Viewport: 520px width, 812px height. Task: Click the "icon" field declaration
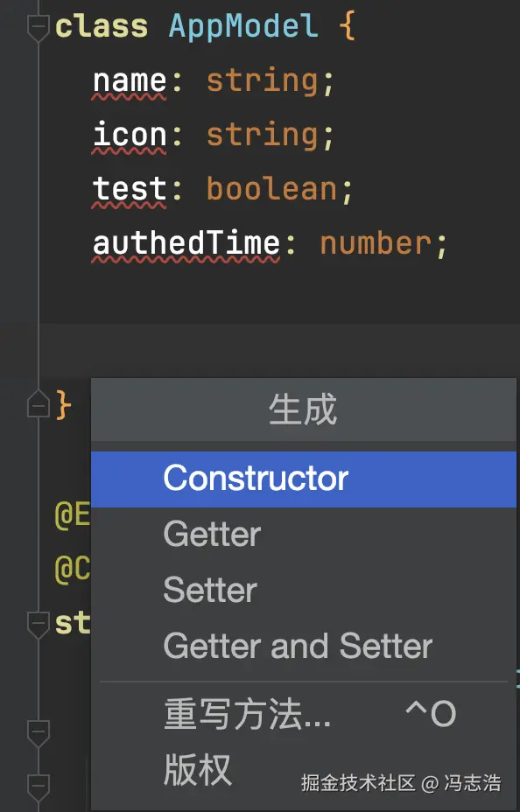tap(128, 135)
